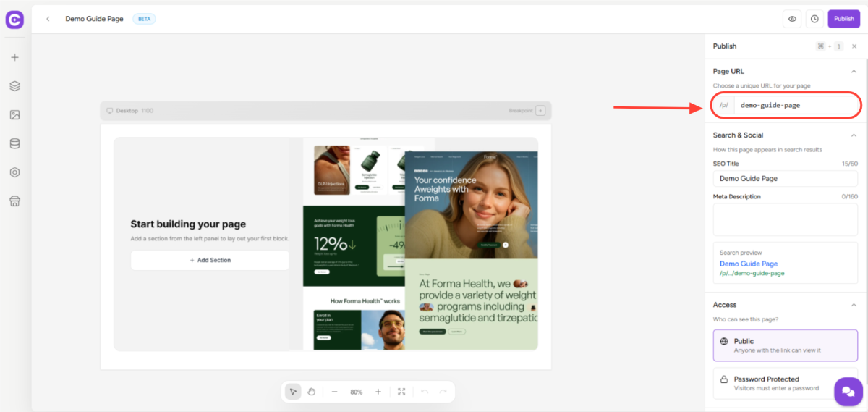Click the hexagon settings sidebar icon
The image size is (868, 412).
(14, 172)
